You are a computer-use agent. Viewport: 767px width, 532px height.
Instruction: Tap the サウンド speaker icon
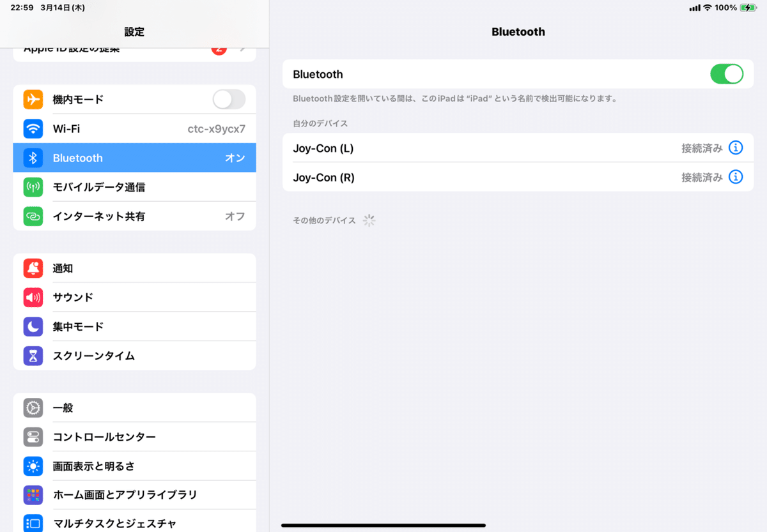pos(33,298)
